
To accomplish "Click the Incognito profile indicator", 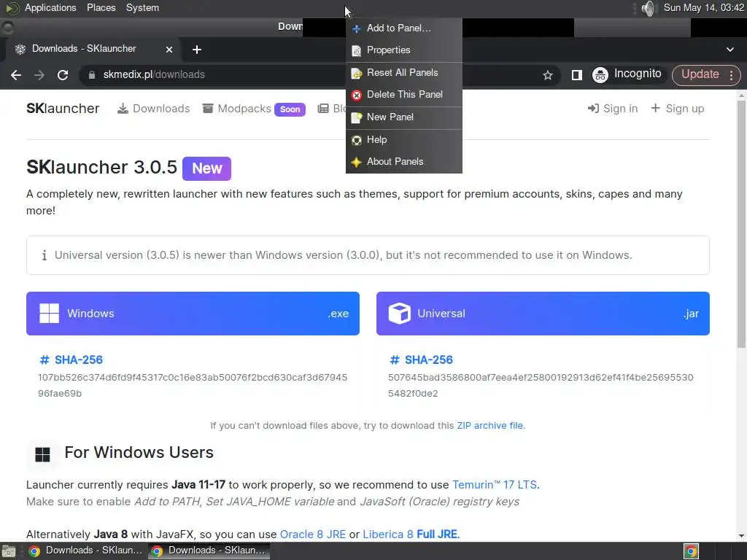I will [627, 74].
